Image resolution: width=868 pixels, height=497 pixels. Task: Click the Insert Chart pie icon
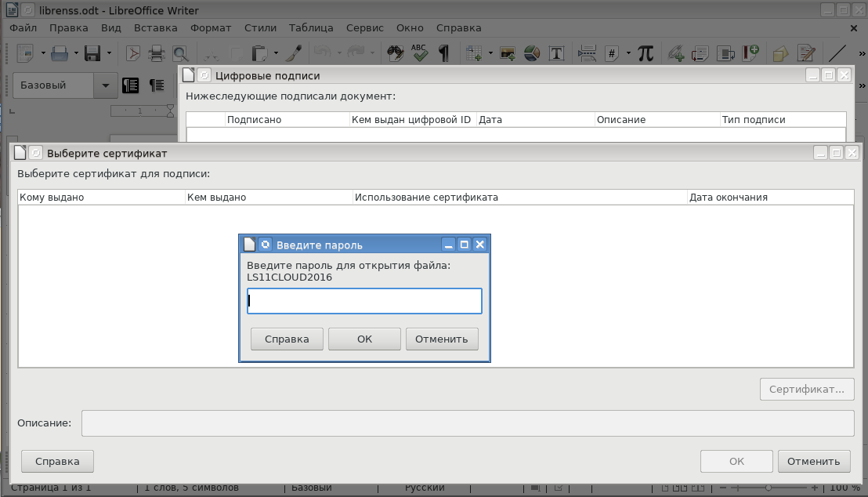(x=532, y=53)
